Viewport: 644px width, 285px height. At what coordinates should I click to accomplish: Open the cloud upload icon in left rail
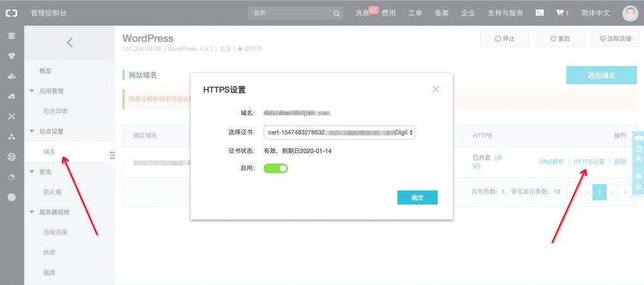pos(11,96)
